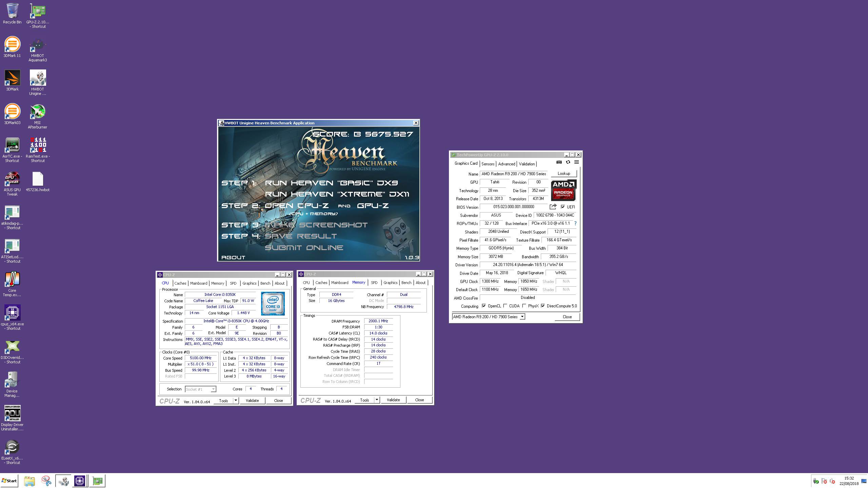Toggle the PhysX checkbox

[524, 306]
